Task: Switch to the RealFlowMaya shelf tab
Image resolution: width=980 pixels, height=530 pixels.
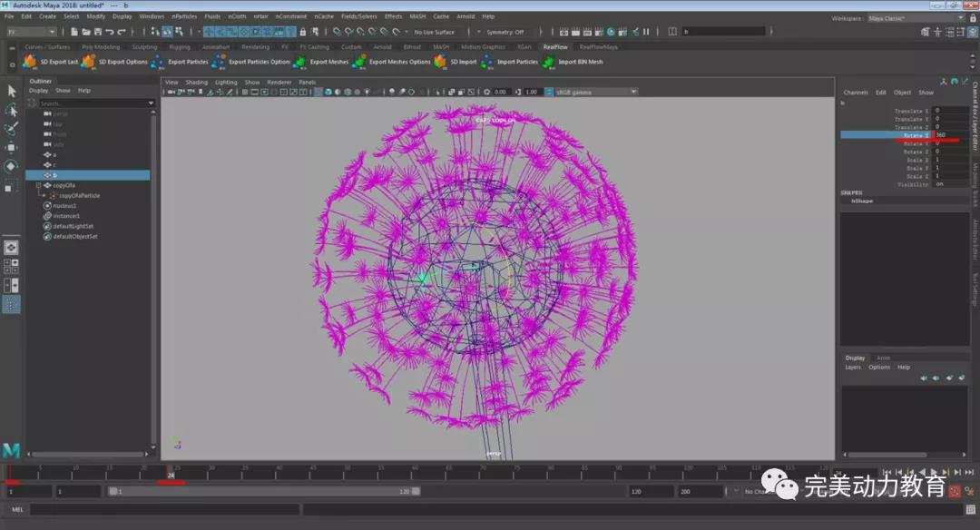Action: pos(598,47)
